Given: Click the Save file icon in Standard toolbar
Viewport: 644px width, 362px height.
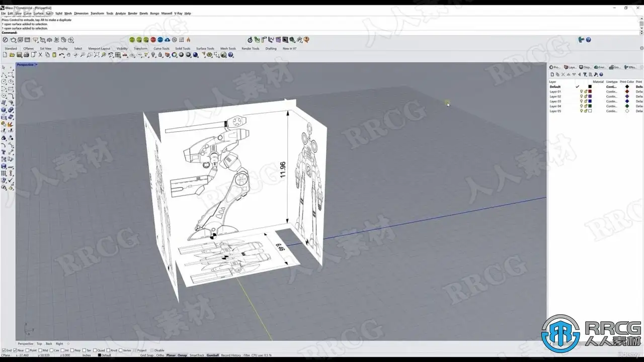Looking at the screenshot, I should (19, 55).
